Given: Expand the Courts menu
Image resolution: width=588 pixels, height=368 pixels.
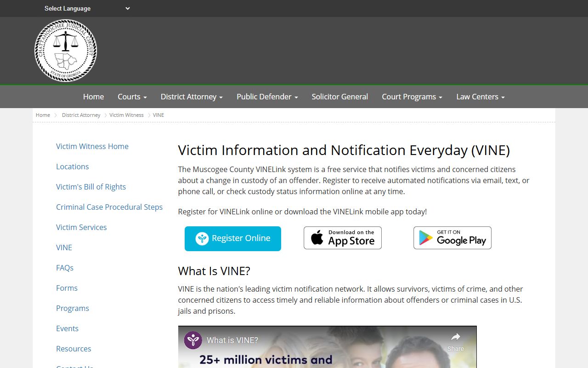Looking at the screenshot, I should (x=132, y=97).
